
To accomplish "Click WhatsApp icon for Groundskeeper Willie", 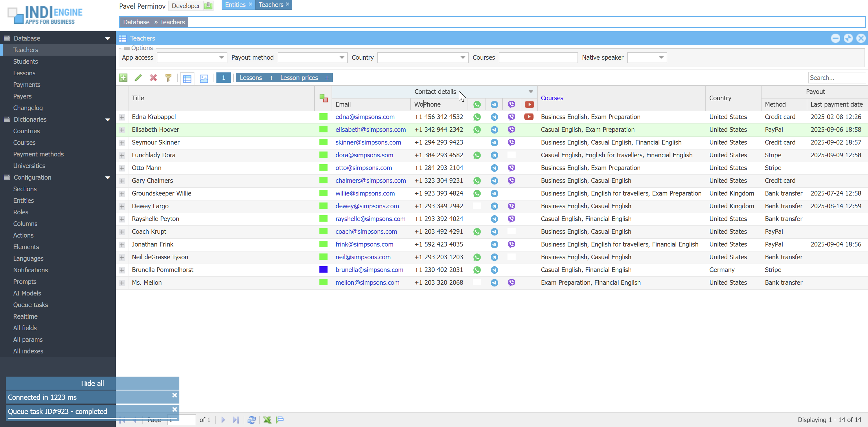I will pyautogui.click(x=477, y=193).
